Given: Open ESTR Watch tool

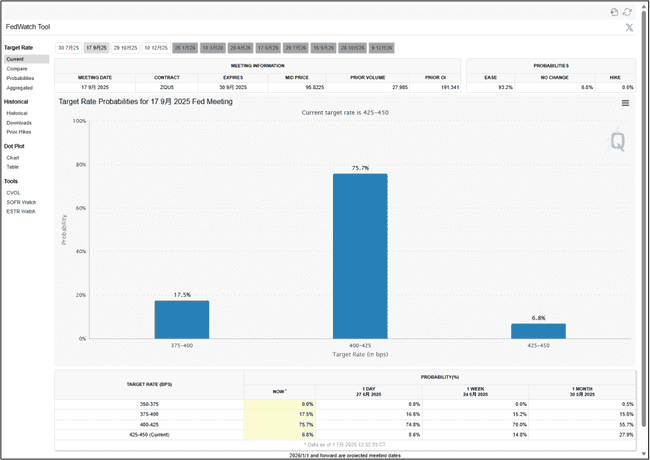Looking at the screenshot, I should (x=21, y=211).
